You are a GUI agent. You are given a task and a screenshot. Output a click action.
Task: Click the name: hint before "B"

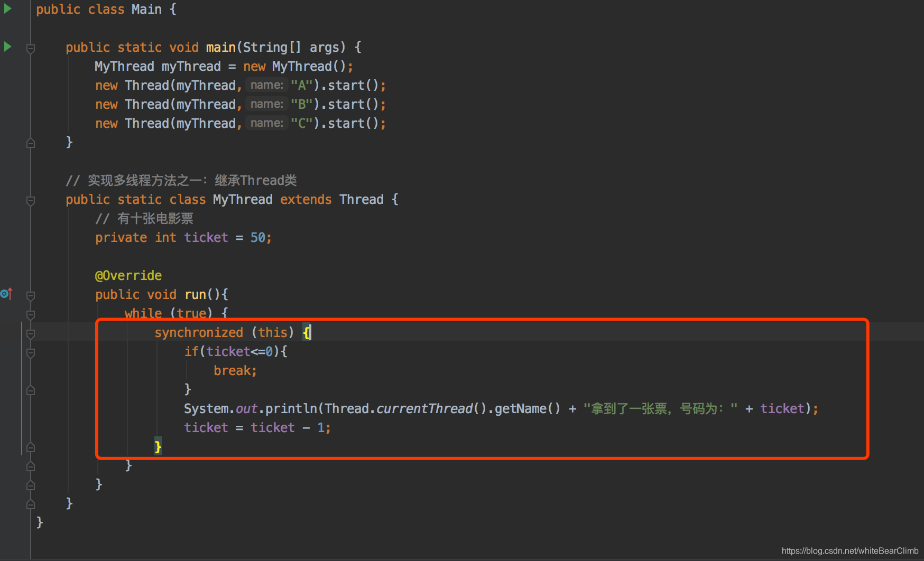point(266,104)
